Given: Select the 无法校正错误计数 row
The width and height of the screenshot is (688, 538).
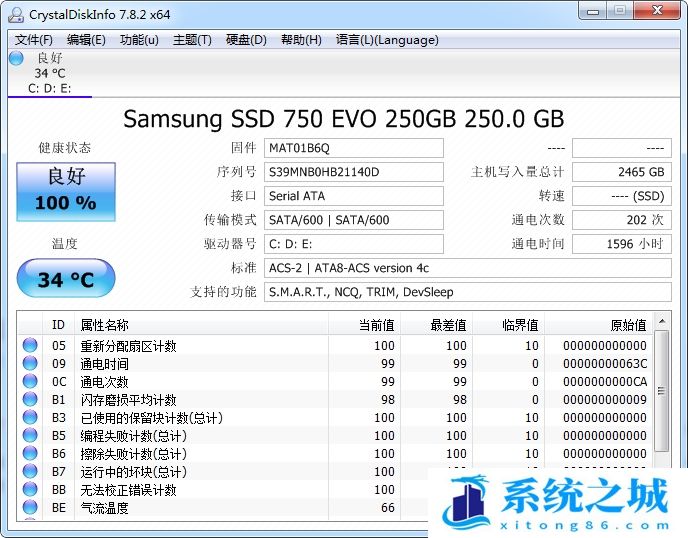Looking at the screenshot, I should (223, 489).
